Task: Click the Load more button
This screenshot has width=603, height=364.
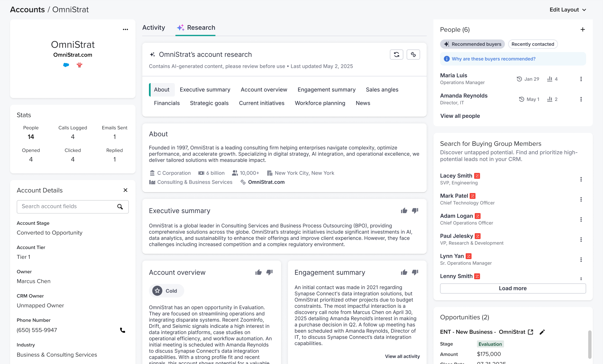Action: click(x=513, y=288)
